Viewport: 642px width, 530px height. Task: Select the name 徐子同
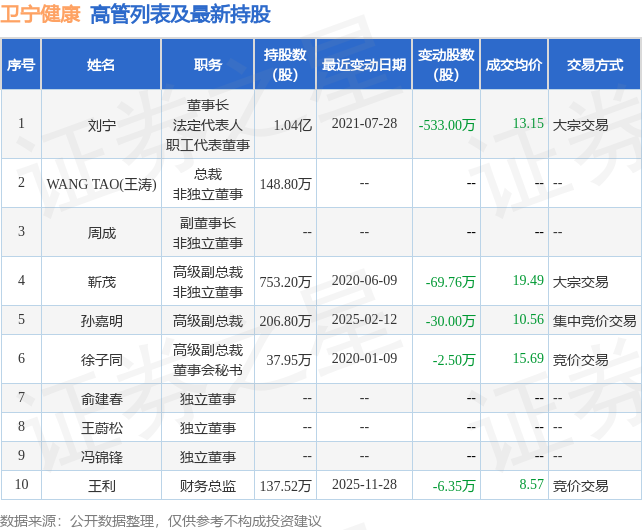click(102, 360)
